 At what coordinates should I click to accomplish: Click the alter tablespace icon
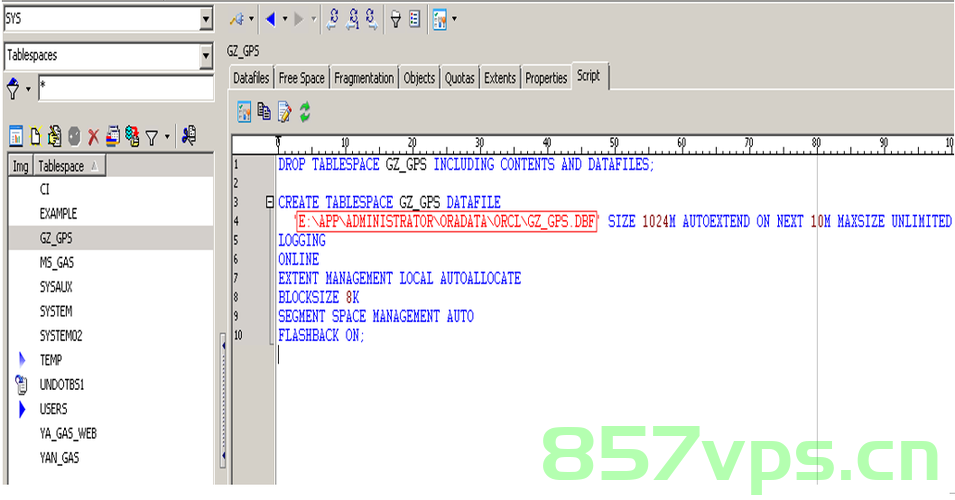point(54,136)
